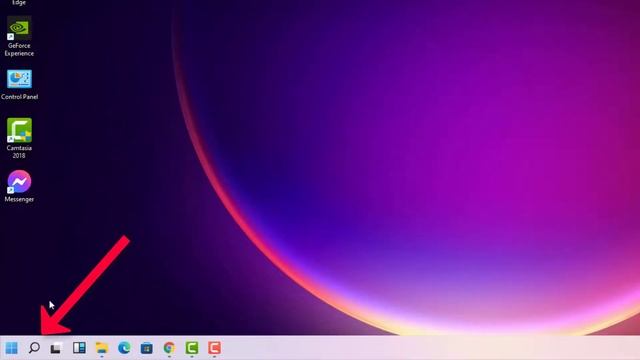Select the GeForce Experience desktop shortcut
640x360 pixels.
pyautogui.click(x=19, y=36)
